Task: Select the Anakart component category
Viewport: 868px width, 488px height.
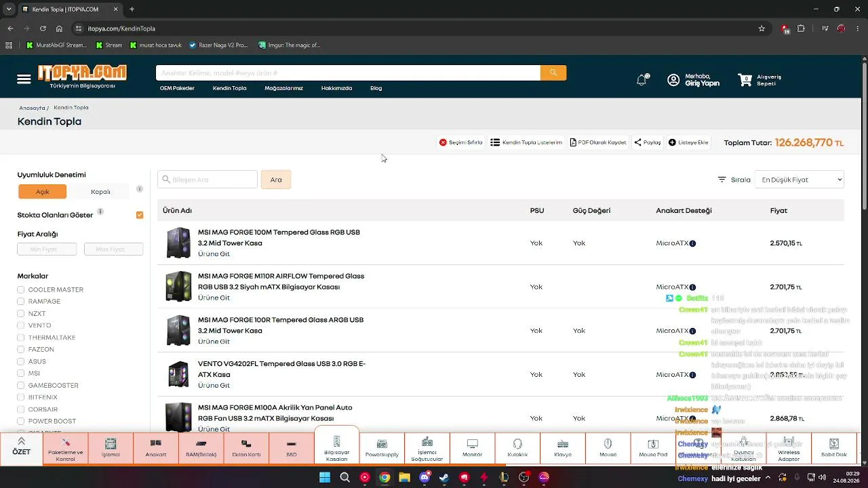Action: pyautogui.click(x=156, y=449)
